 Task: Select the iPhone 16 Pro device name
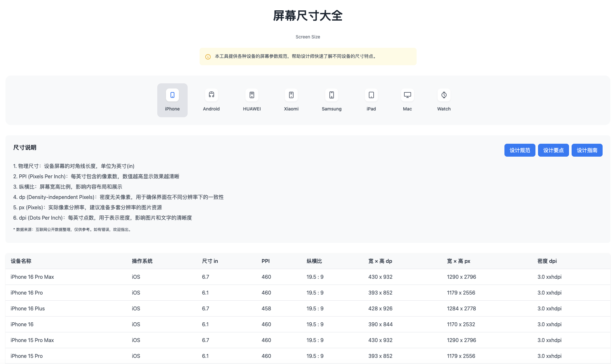(27, 293)
